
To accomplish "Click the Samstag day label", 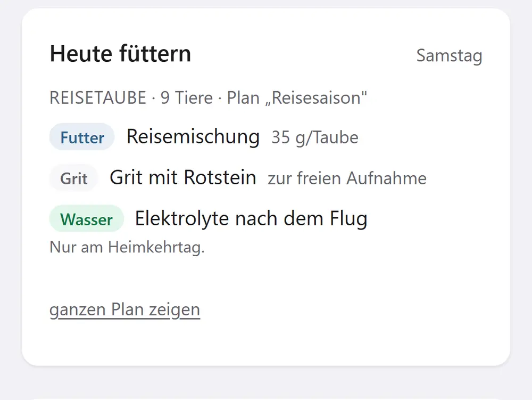I will point(449,55).
